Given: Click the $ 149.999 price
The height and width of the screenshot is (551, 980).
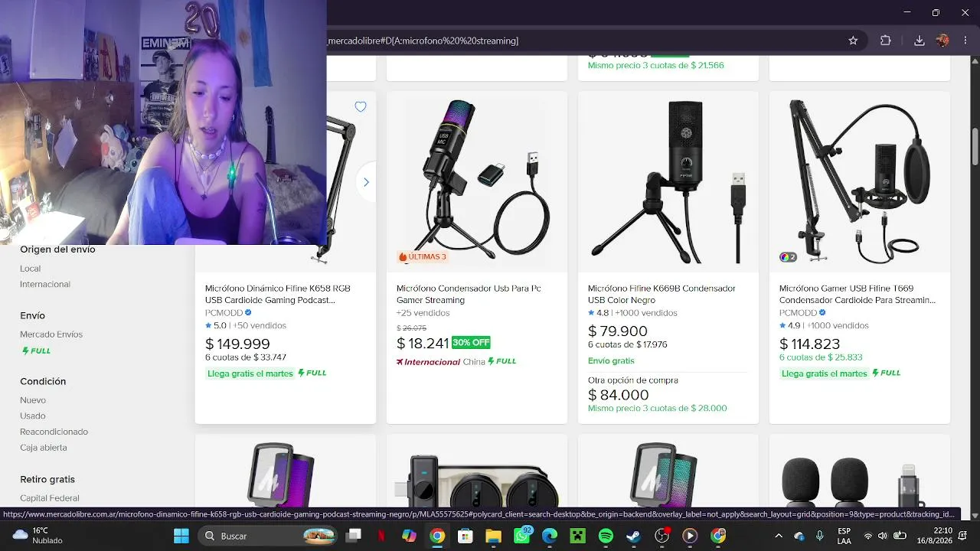Looking at the screenshot, I should [237, 344].
